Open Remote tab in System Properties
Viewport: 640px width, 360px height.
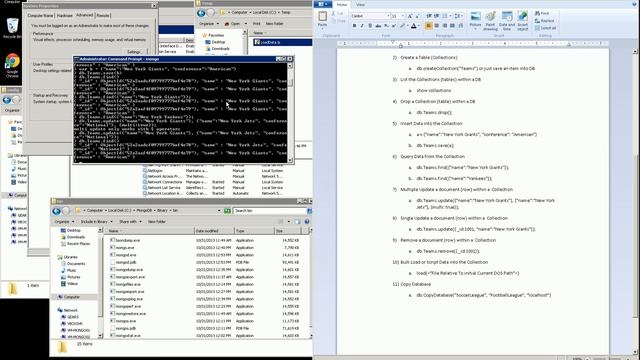(103, 16)
